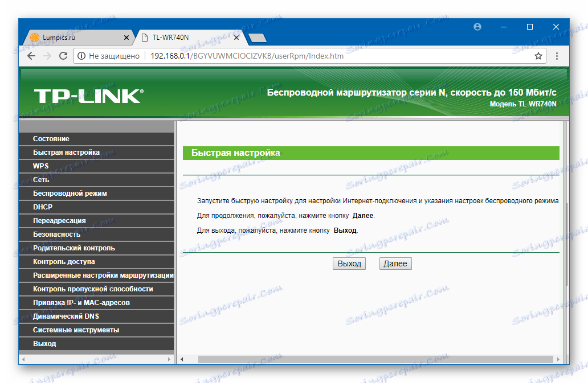
Task: Open Родительский контроль settings
Action: [x=96, y=248]
